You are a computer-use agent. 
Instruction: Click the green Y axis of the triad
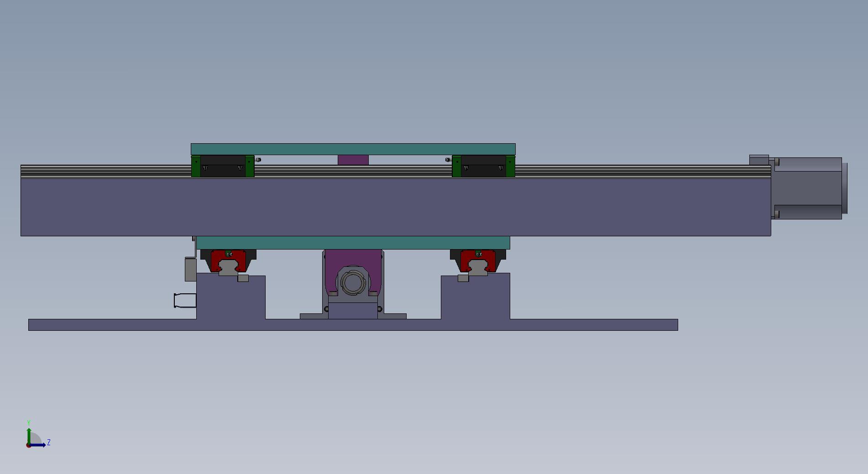click(29, 436)
